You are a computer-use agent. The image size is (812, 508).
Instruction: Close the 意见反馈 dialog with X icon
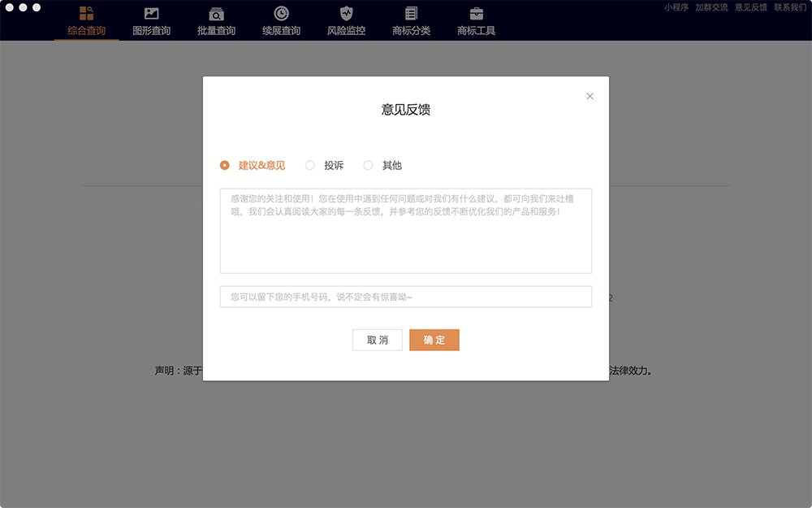(x=590, y=96)
